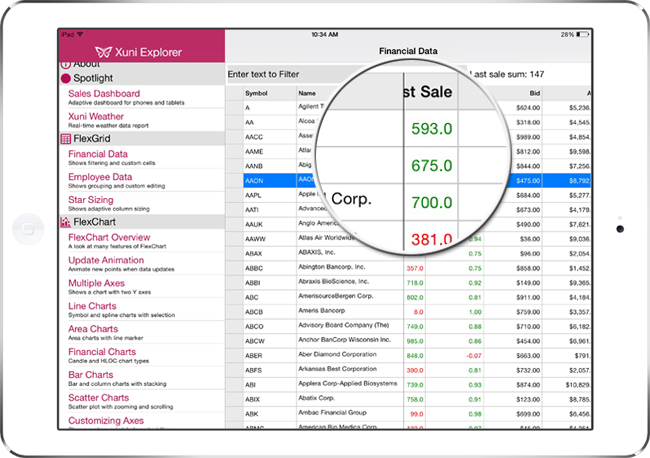Screen dimensions: 650x458
Task: Click the FlexChart section chart icon
Action: coord(65,222)
